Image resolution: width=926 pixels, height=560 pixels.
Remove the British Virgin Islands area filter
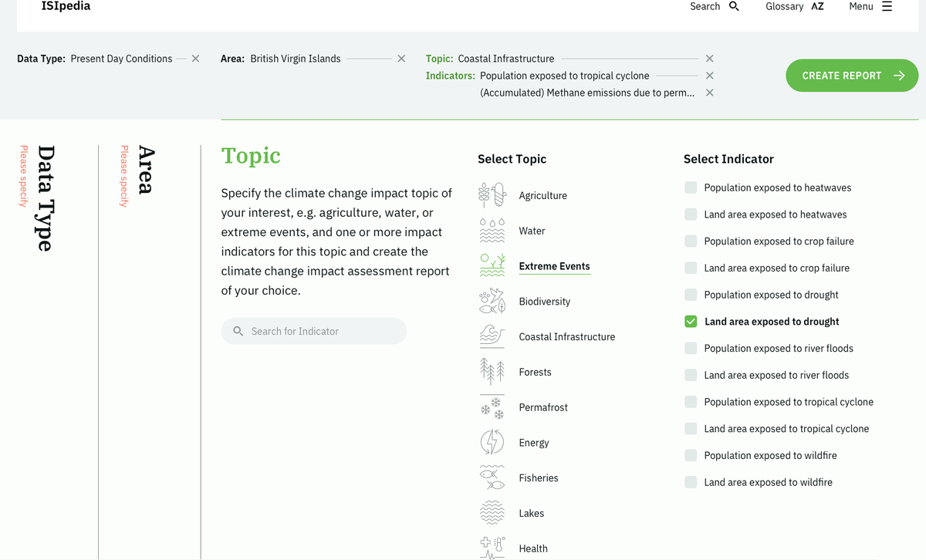(400, 58)
